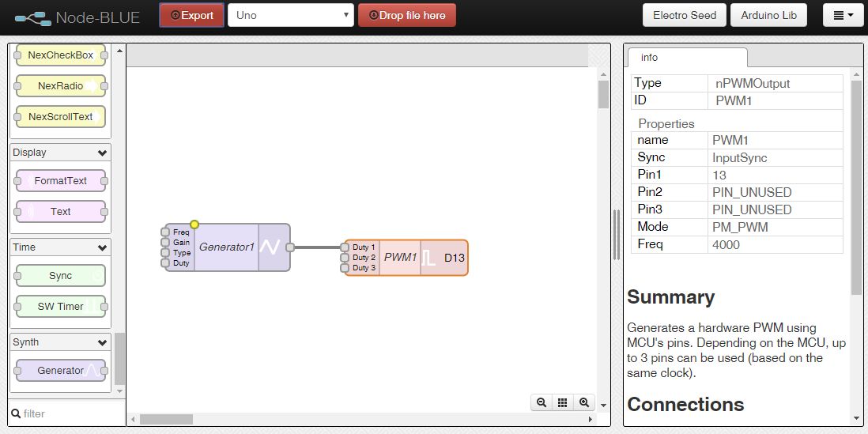868x434 pixels.
Task: Click the Duty 3 input port of PWM1
Action: click(345, 268)
